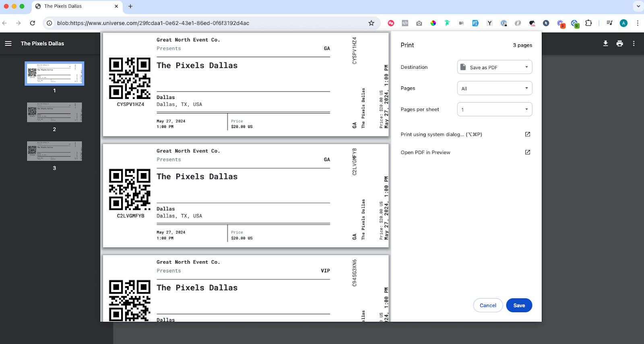Open Chrome's three-dot main menu
This screenshot has height=344, width=644.
638,23
